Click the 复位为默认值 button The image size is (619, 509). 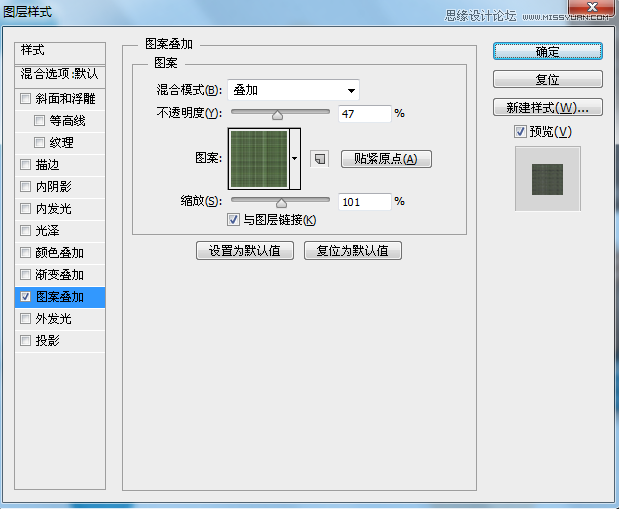(x=353, y=250)
